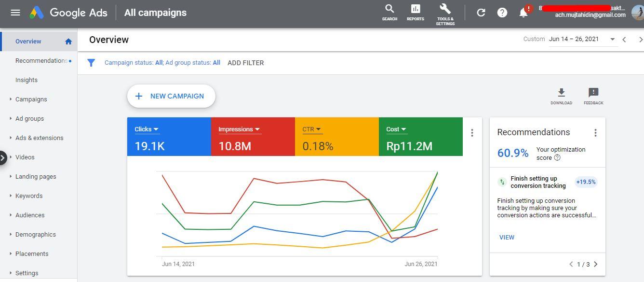Image resolution: width=644 pixels, height=282 pixels.
Task: Go to next recommendation page arrow
Action: (x=596, y=264)
